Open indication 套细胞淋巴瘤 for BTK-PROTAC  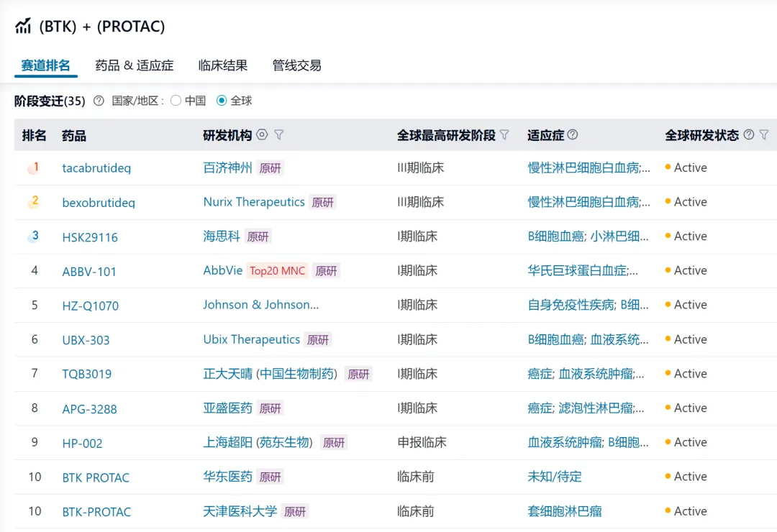tap(565, 510)
